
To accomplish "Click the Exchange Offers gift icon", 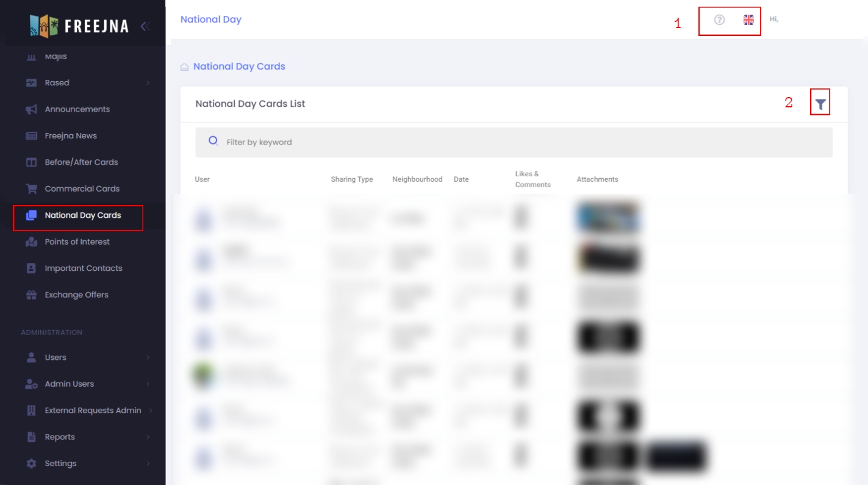I will [x=31, y=295].
